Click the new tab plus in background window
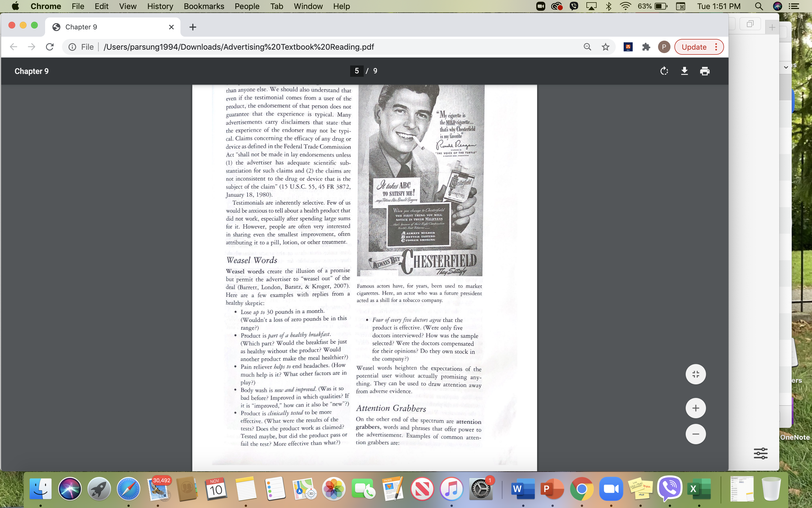Image resolution: width=812 pixels, height=508 pixels. [772, 27]
